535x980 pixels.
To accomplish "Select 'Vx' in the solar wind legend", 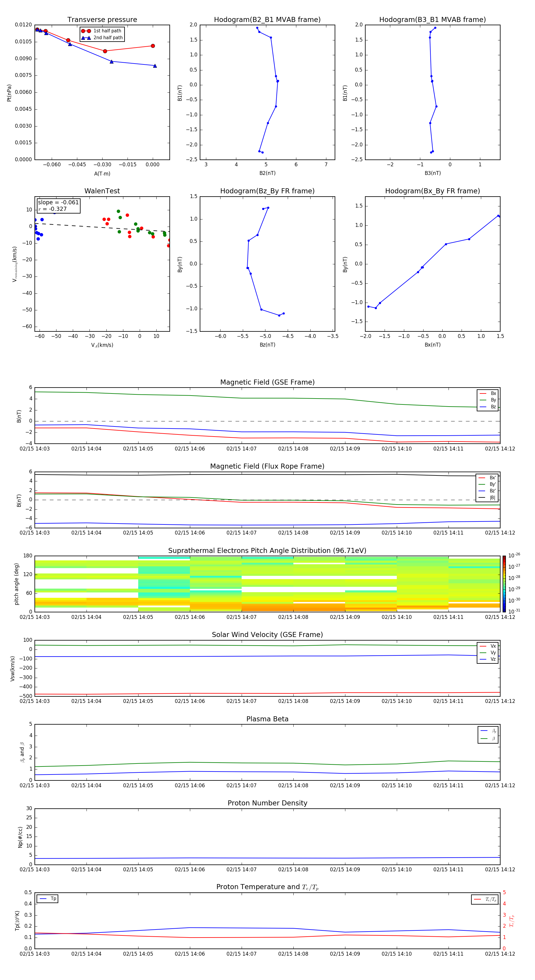I will pyautogui.click(x=488, y=646).
